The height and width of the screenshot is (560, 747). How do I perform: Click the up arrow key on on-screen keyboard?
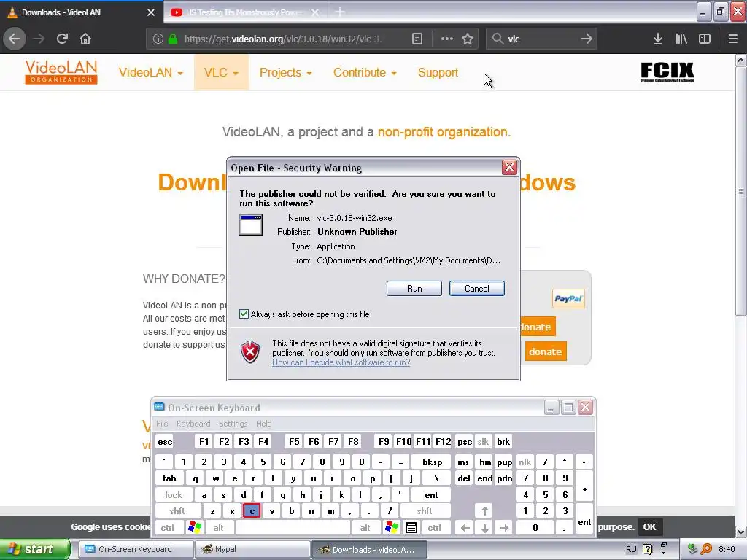(x=484, y=511)
